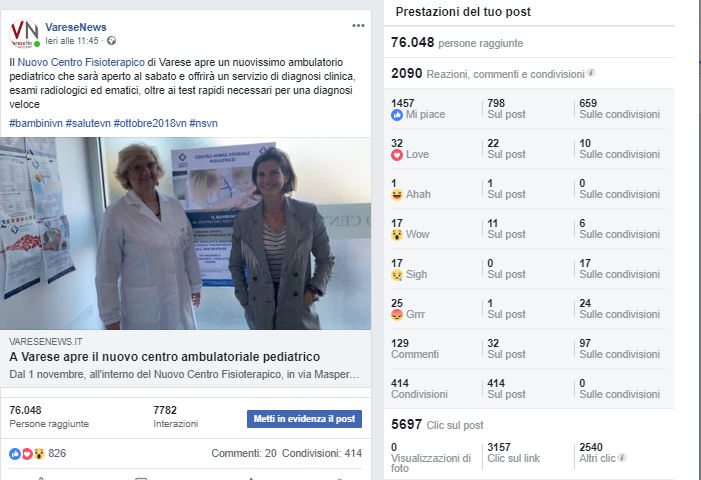Click the Wow surprised reaction icon

[397, 235]
